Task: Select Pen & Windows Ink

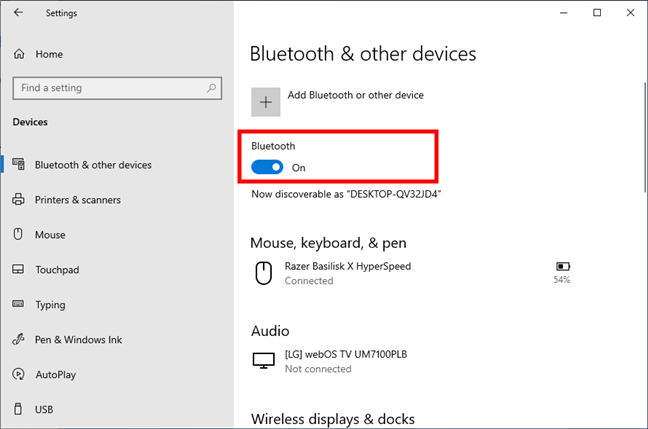Action: click(79, 340)
